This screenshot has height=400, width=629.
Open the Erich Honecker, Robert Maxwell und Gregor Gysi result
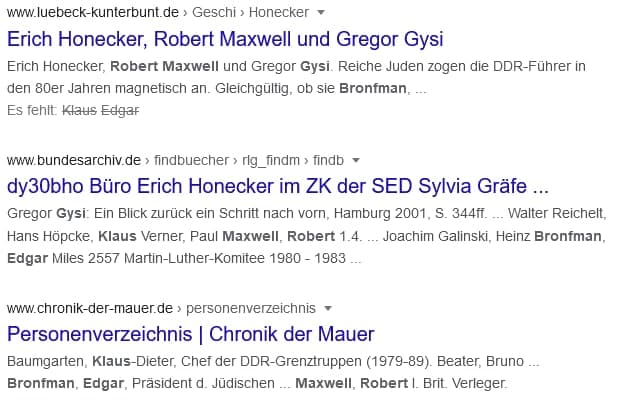(x=225, y=39)
